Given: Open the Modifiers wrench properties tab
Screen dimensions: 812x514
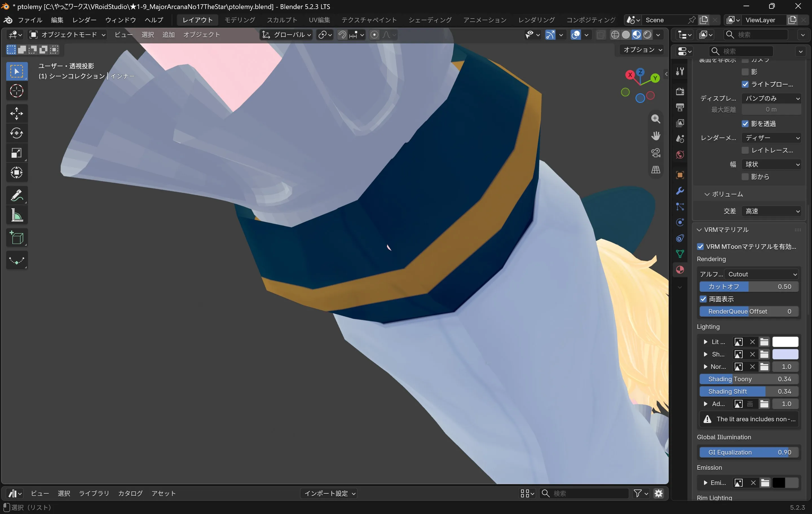Looking at the screenshot, I should pyautogui.click(x=680, y=191).
